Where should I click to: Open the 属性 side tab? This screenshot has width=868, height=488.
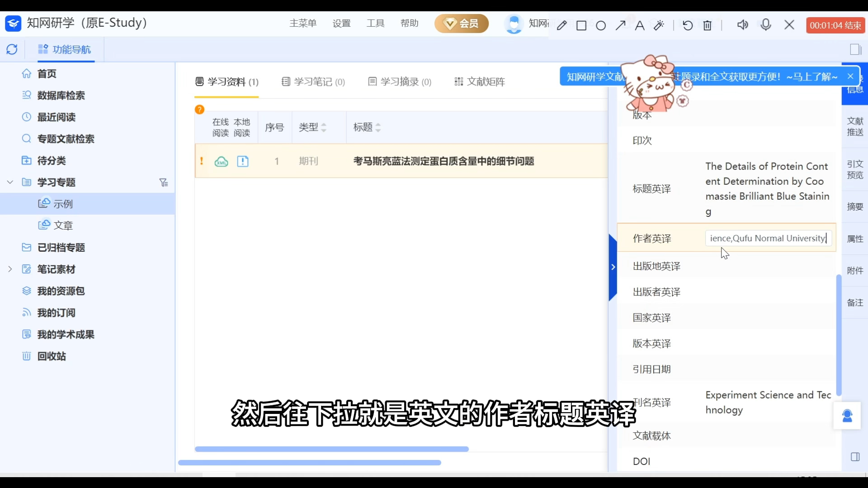coord(855,239)
